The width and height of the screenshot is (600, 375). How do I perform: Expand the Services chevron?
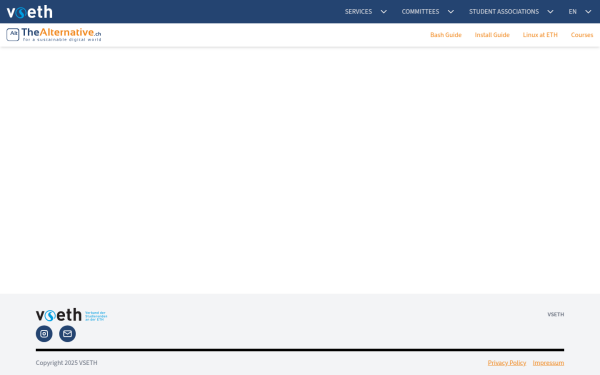tap(383, 12)
